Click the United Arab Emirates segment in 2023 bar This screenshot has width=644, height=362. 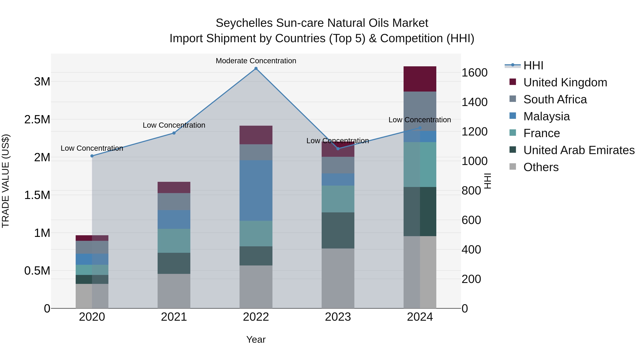click(338, 231)
